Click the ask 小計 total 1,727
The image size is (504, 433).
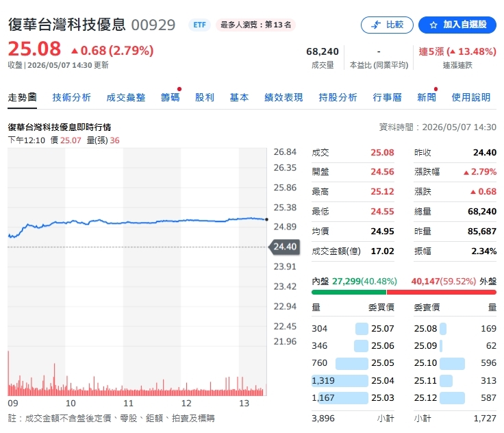pyautogui.click(x=485, y=418)
